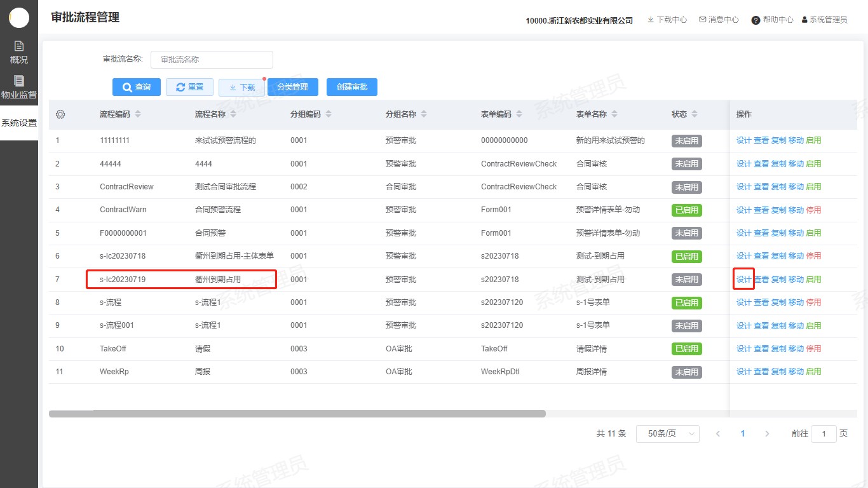This screenshot has height=488, width=868.
Task: 启用 the WeekRp 周报 flow
Action: 813,372
